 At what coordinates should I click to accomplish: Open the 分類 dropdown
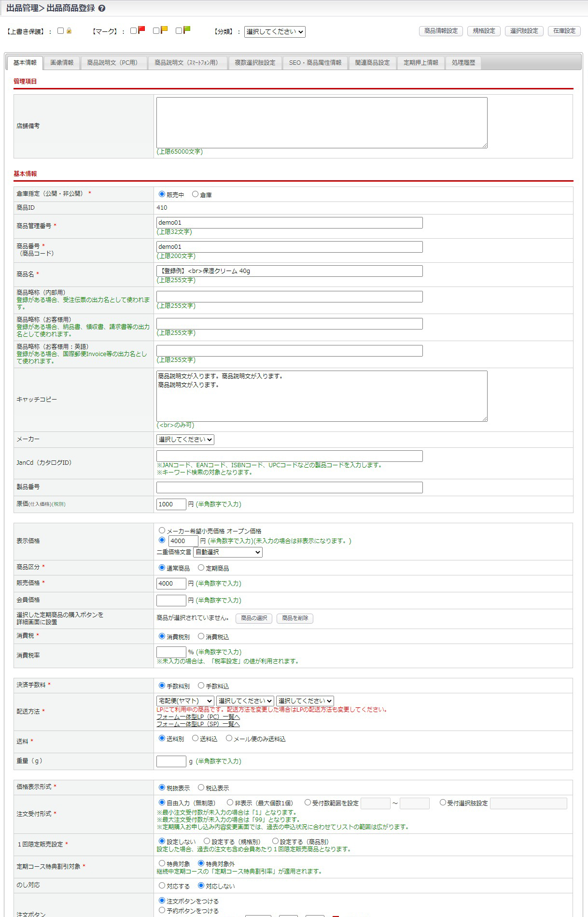(275, 32)
